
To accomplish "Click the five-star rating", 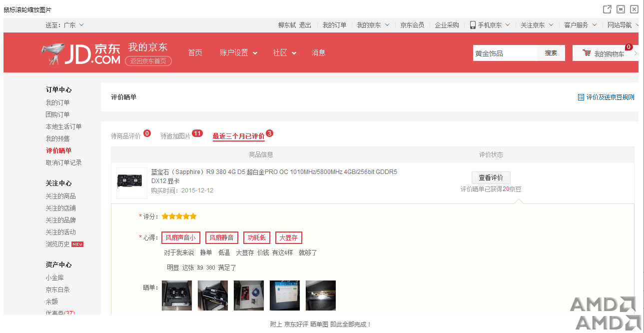I will pos(179,216).
